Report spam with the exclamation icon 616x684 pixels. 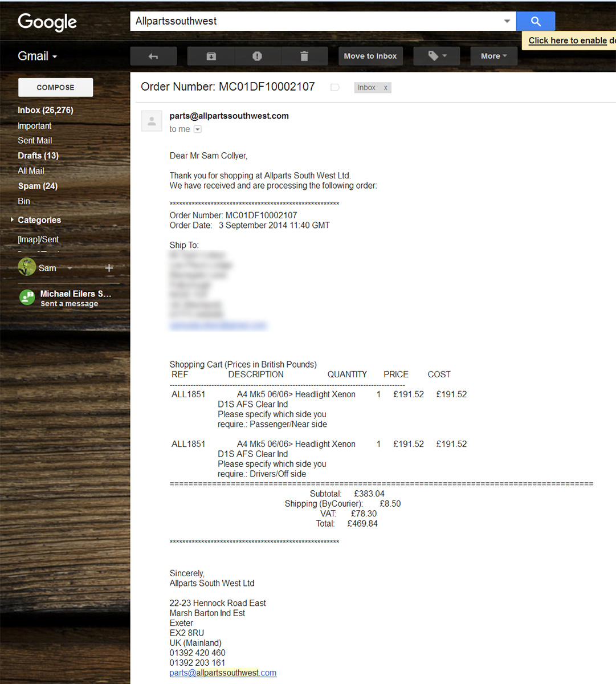point(257,56)
